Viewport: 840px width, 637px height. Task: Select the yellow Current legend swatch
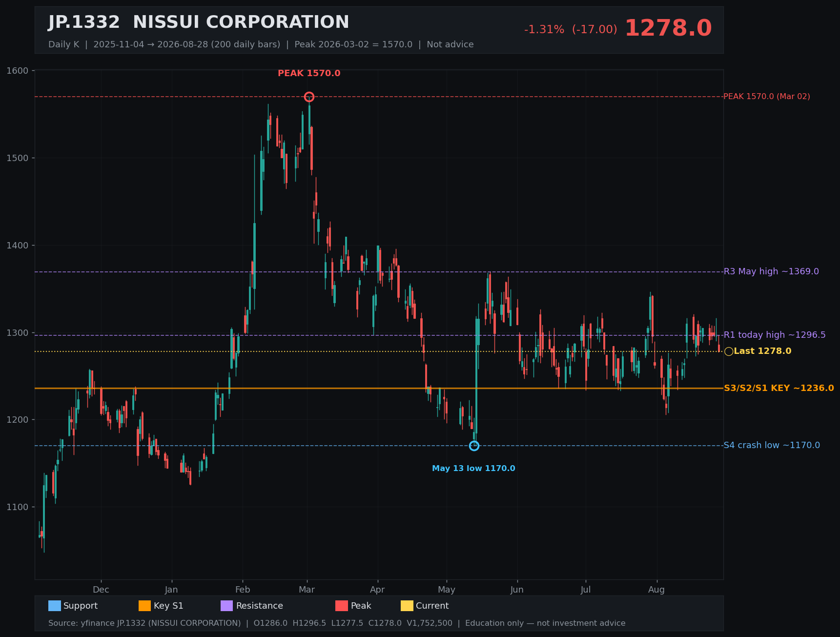[x=407, y=606]
